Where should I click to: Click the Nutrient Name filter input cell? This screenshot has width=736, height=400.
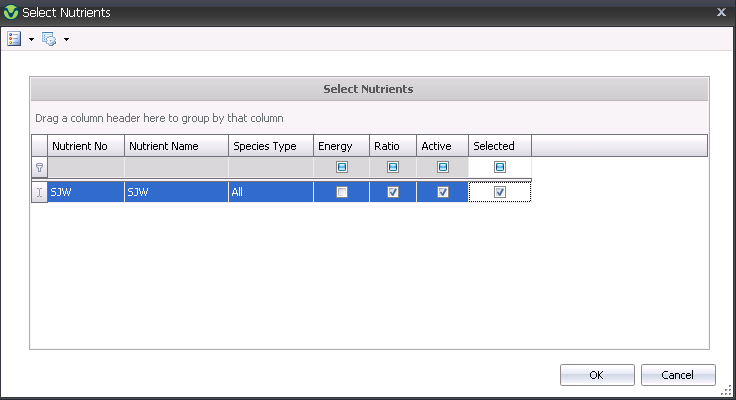pos(176,167)
